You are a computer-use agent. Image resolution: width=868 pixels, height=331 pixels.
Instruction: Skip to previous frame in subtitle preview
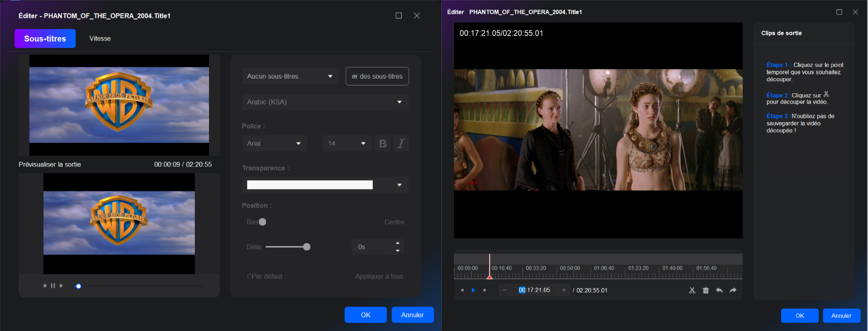coord(45,286)
